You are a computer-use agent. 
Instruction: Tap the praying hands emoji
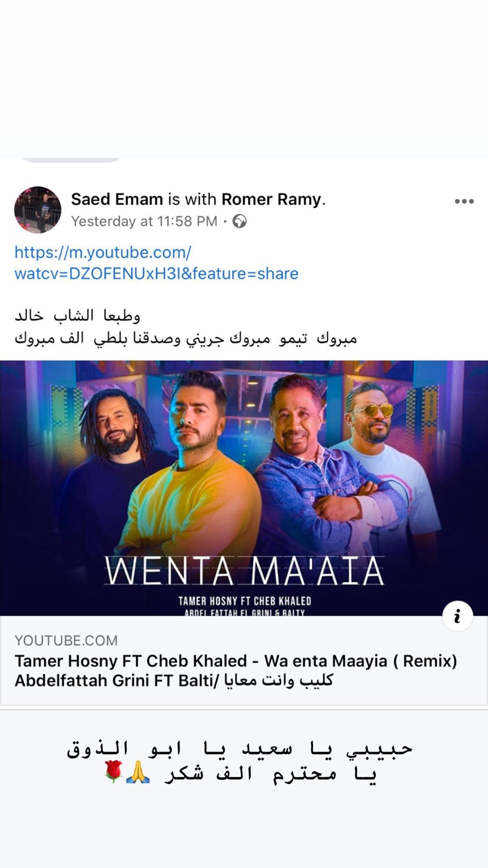click(138, 772)
